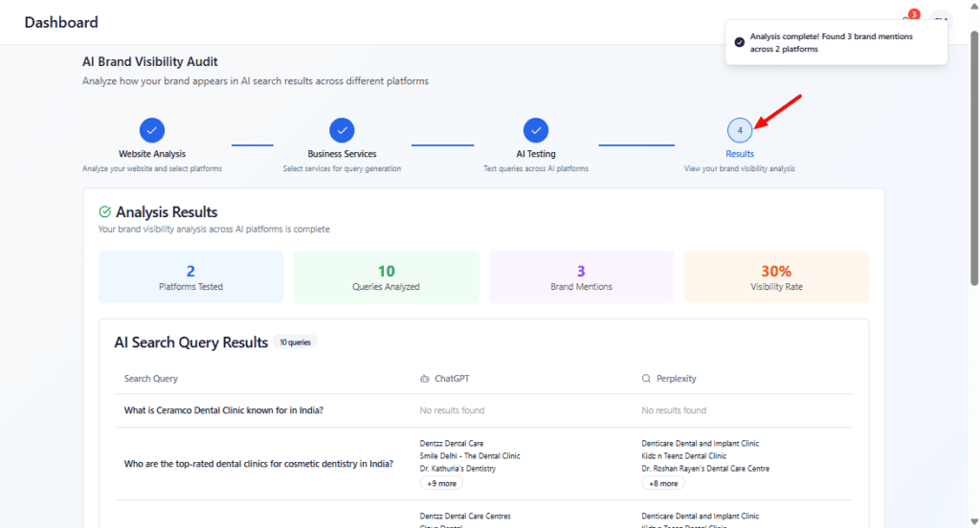This screenshot has height=528, width=980.
Task: Click the Platforms Tested stat card
Action: click(x=190, y=276)
